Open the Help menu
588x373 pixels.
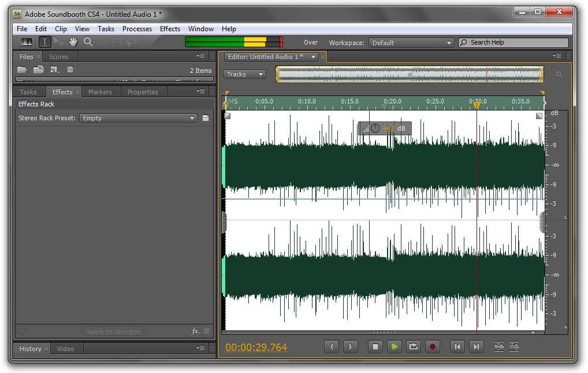(x=229, y=28)
